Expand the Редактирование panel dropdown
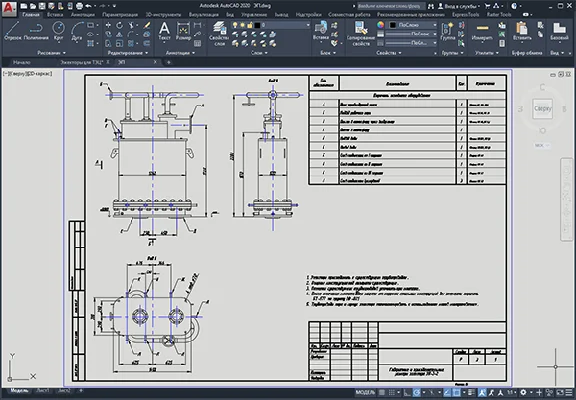Screen dimensions: 576x400 pos(128,53)
